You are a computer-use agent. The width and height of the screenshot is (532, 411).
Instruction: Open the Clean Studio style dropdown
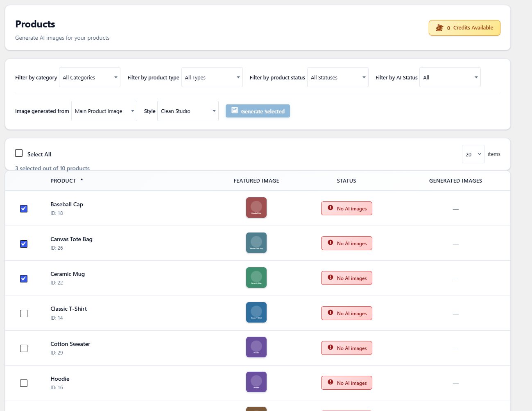tap(188, 111)
